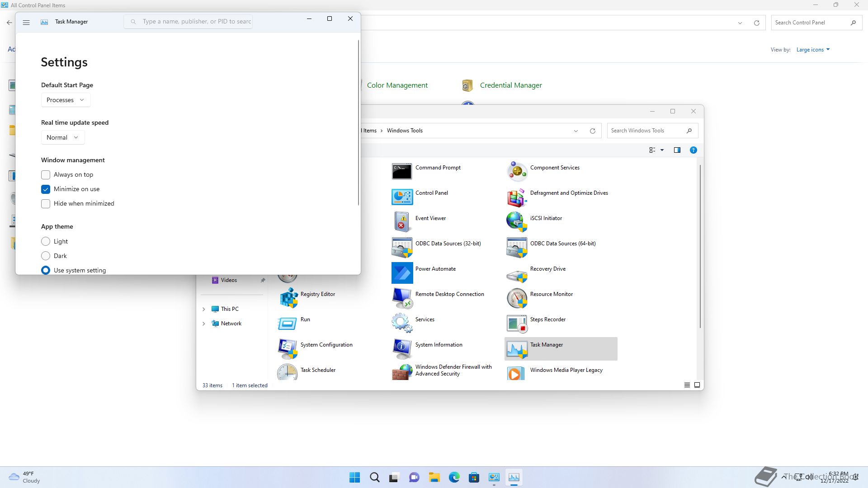Open the Run tool icon
This screenshot has height=488, width=868.
(288, 323)
